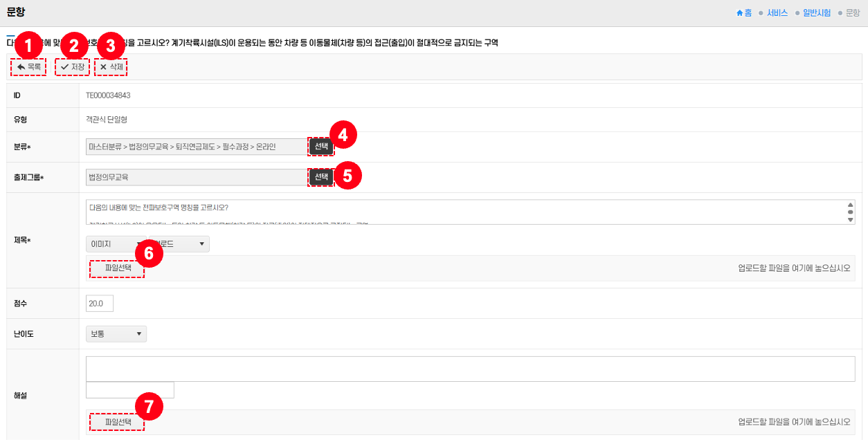Click the small input box below 해설 textarea
Image resolution: width=868 pixels, height=442 pixels.
129,390
